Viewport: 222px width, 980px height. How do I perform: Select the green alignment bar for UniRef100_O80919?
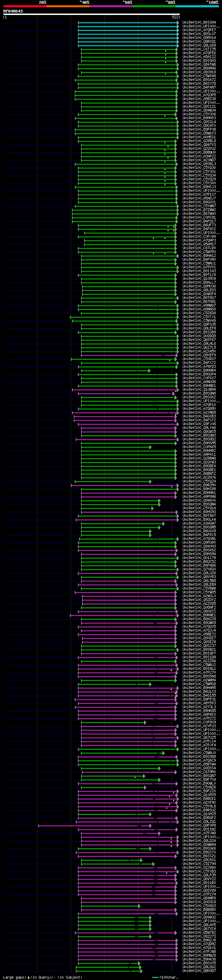pos(129,72)
